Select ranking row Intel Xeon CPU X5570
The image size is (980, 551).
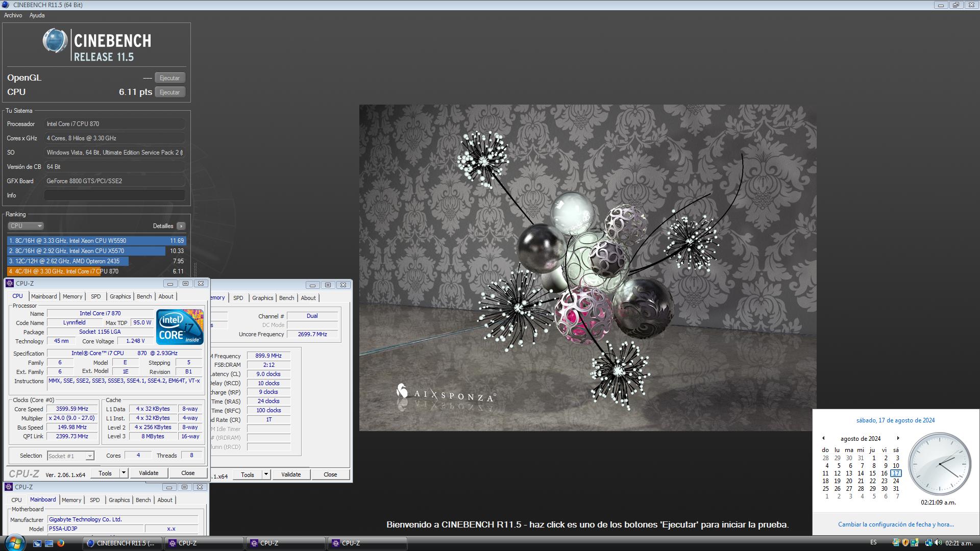tap(96, 251)
